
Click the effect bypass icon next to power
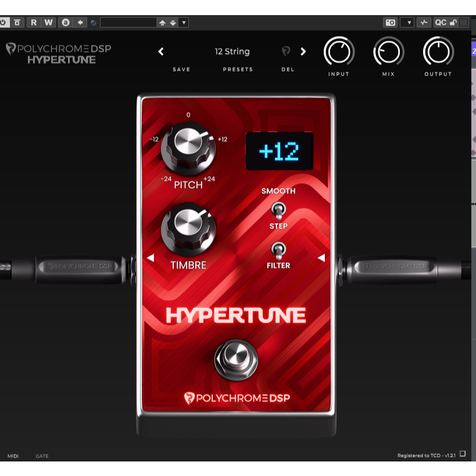(x=17, y=23)
